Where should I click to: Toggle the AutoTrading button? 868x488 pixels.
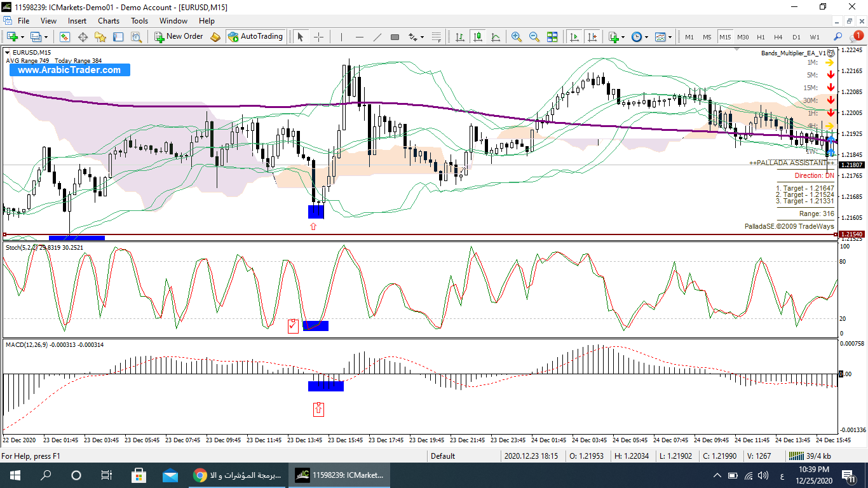tap(255, 37)
